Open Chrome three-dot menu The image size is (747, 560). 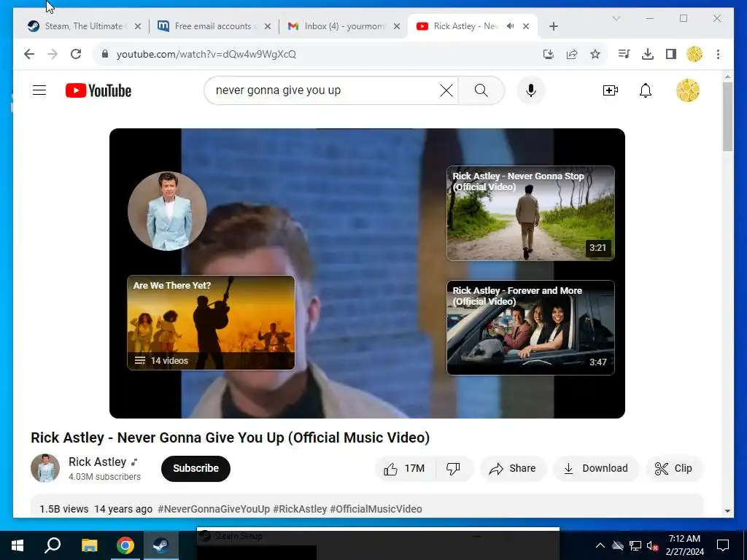[x=718, y=54]
